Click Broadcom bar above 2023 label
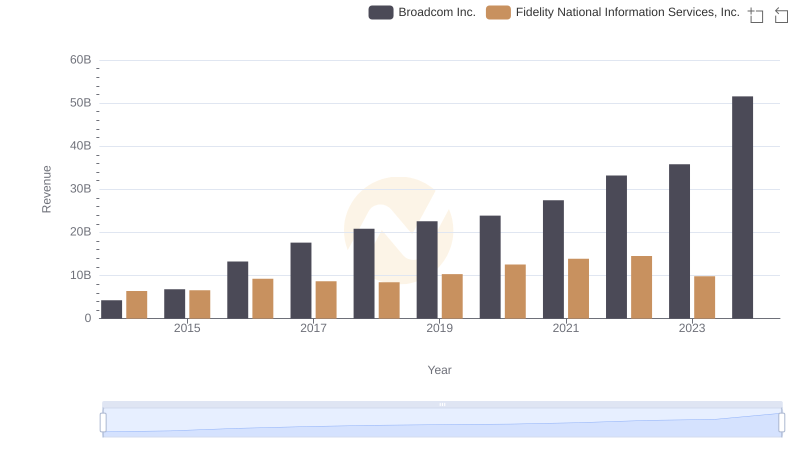 (x=679, y=241)
